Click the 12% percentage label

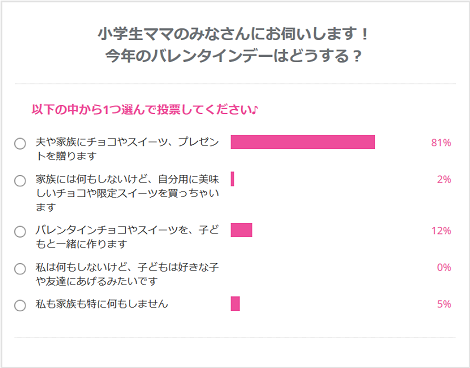441,231
